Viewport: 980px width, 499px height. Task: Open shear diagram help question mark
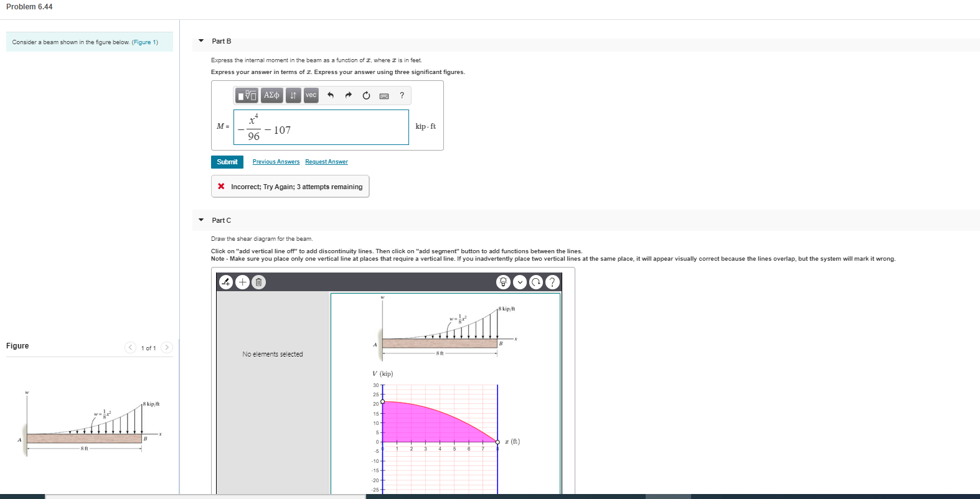552,282
